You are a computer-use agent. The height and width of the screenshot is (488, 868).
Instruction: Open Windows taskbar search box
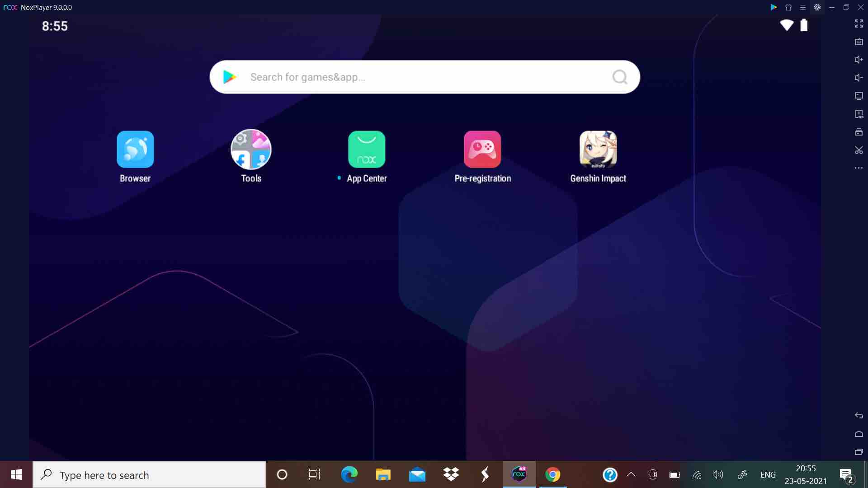[x=149, y=474]
